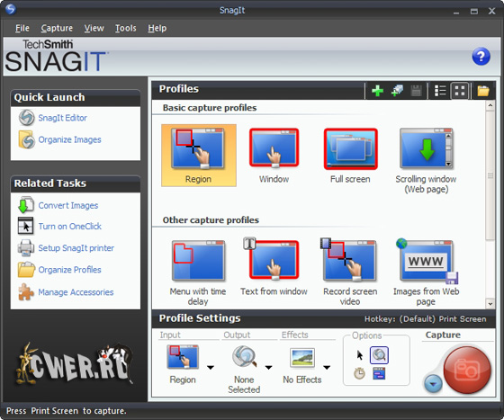Click the Organize Profiles link

pos(70,270)
